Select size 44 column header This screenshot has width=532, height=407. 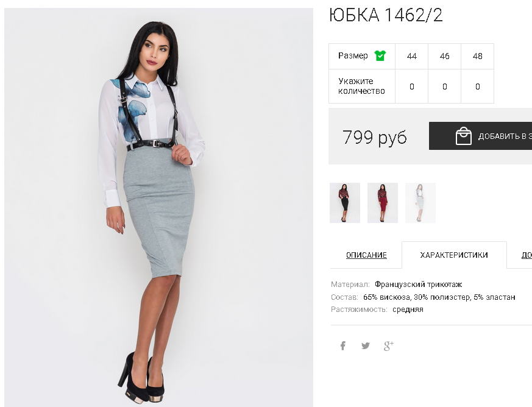pos(411,56)
